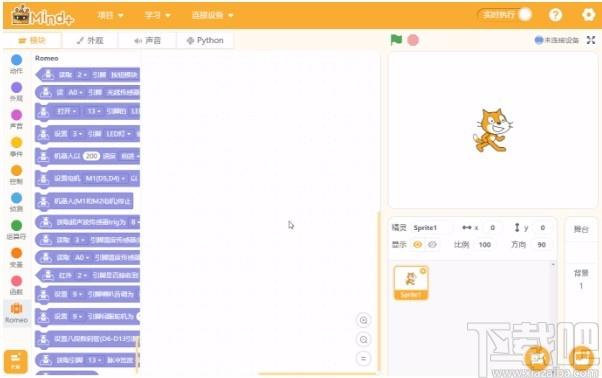
Task: Open the help question mark icon
Action: [x=555, y=15]
